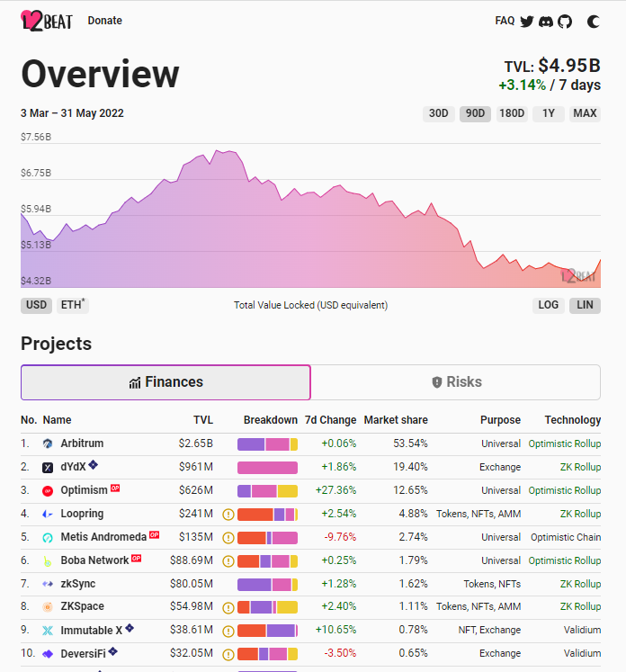Open the Twitter icon link
Image resolution: width=626 pixels, height=672 pixels.
point(526,22)
